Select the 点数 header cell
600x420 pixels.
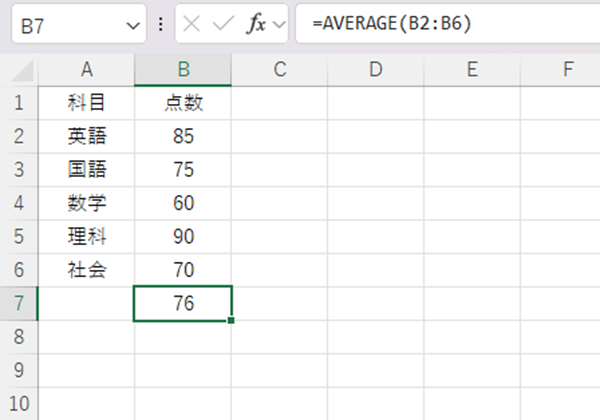point(183,103)
